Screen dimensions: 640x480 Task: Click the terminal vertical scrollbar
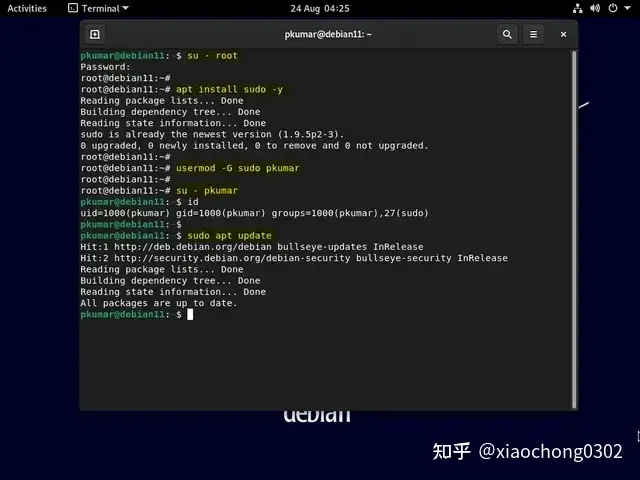[x=574, y=229]
